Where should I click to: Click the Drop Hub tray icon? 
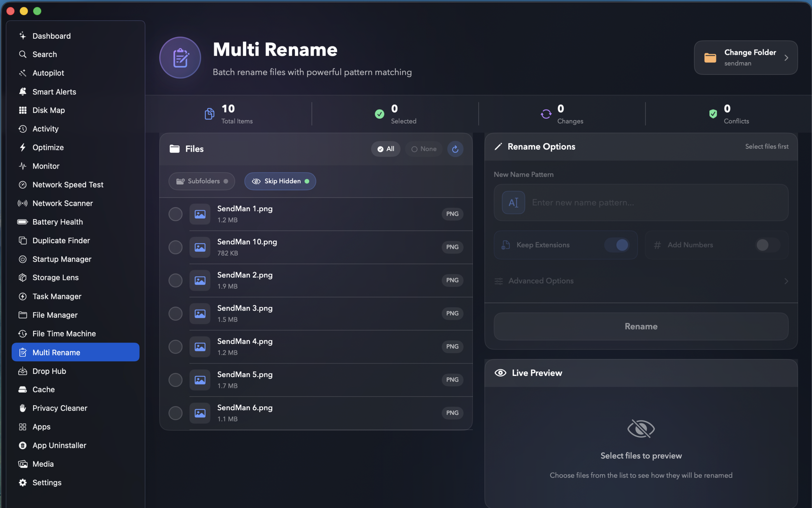[23, 371]
